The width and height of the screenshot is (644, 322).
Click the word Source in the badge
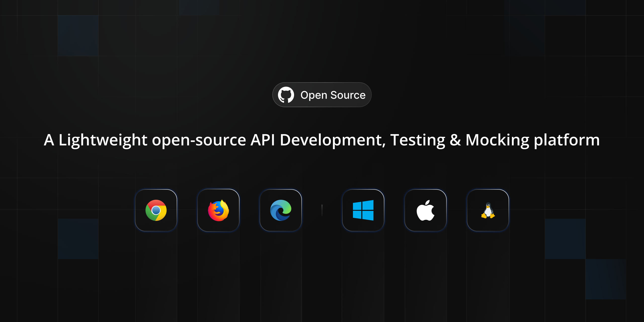348,95
